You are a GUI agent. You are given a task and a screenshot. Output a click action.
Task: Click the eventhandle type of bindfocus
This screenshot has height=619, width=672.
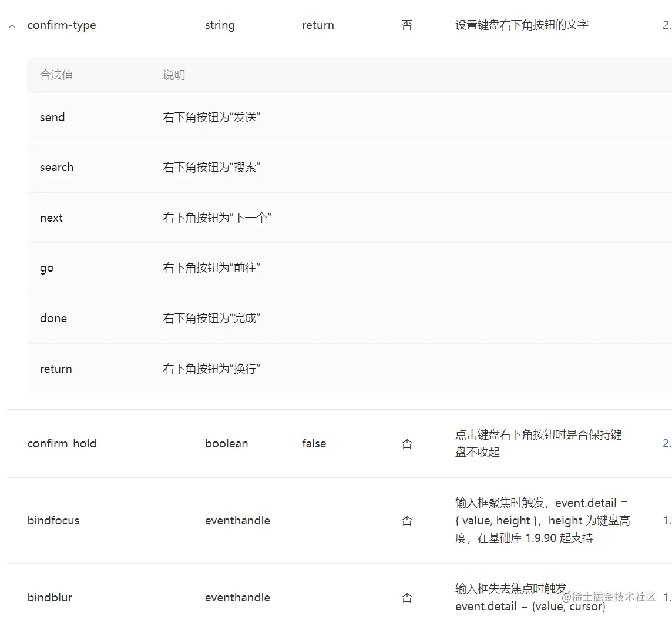coord(237,521)
